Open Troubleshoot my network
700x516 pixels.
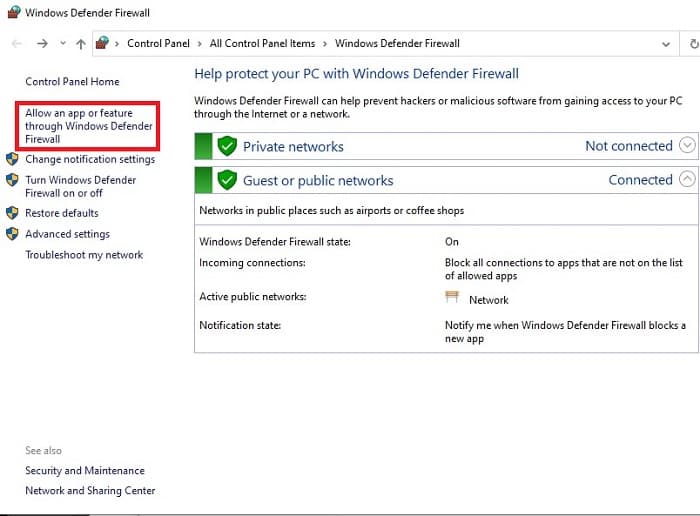[x=84, y=255]
